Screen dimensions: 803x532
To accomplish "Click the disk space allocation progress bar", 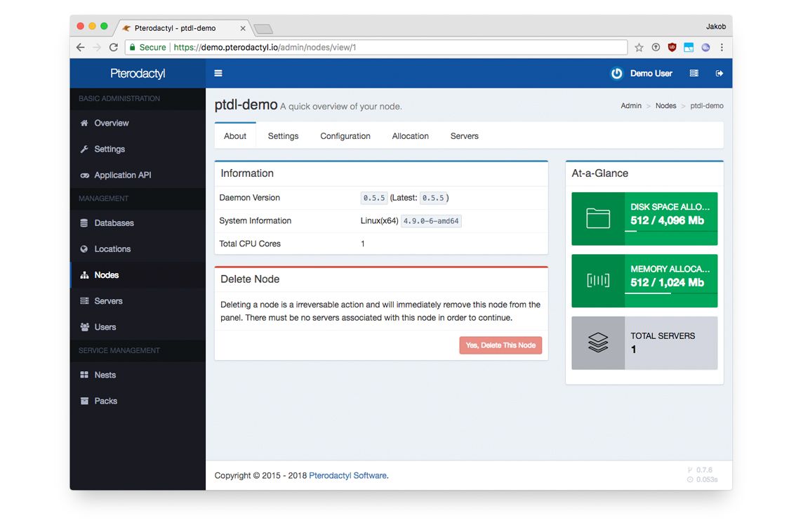I will point(671,232).
